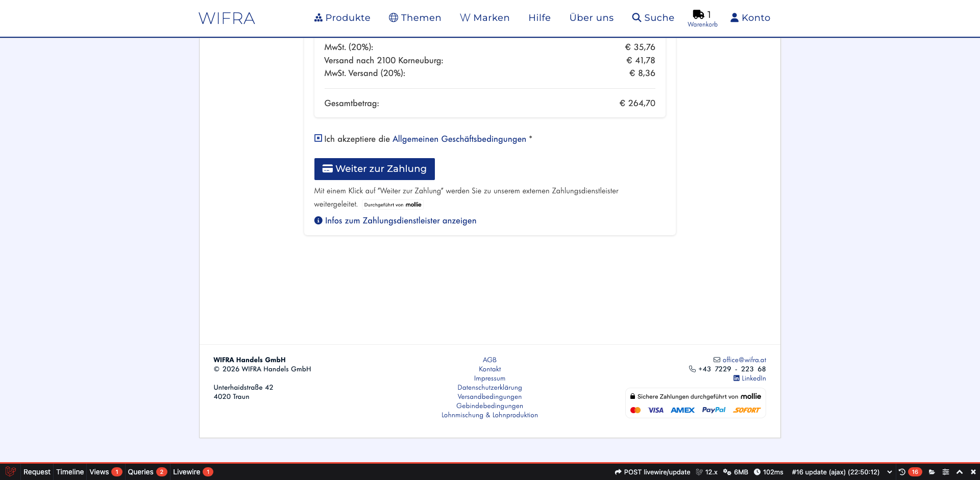Toggle the accept terms and conditions checkbox

tap(318, 138)
